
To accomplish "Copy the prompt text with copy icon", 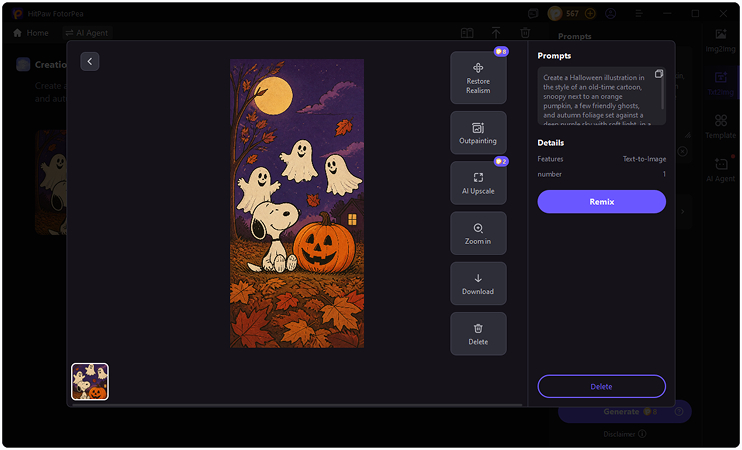I will (658, 74).
